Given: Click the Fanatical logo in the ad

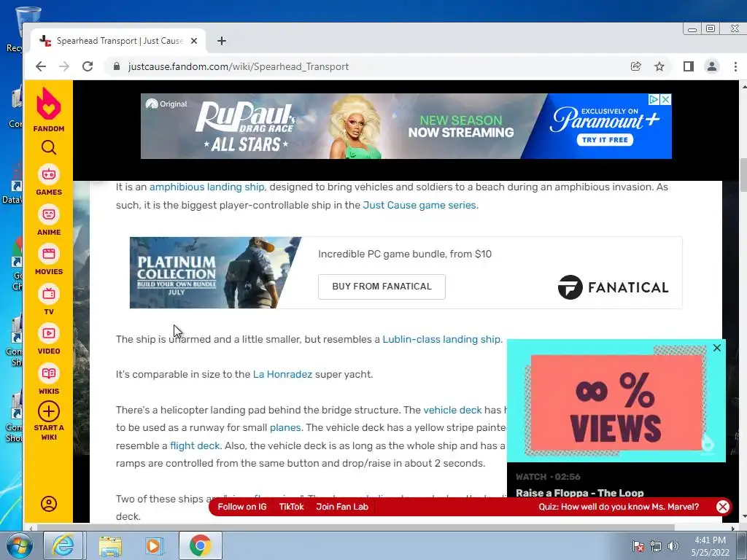Looking at the screenshot, I should point(613,287).
